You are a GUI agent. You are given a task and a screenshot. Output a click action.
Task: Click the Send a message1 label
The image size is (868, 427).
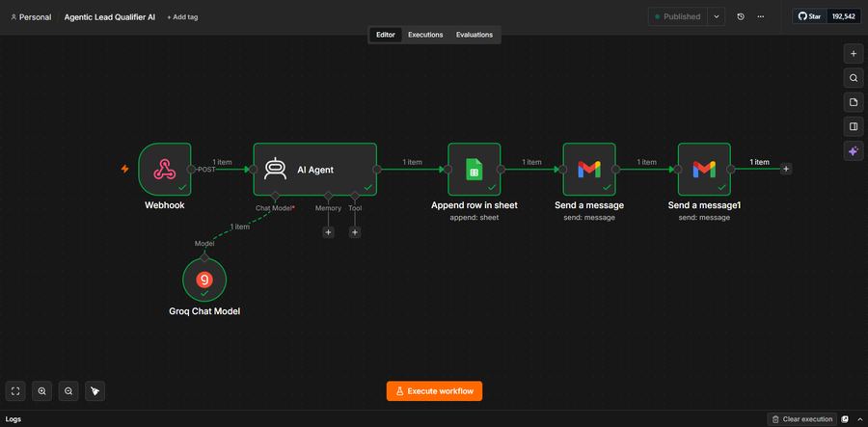tap(704, 205)
